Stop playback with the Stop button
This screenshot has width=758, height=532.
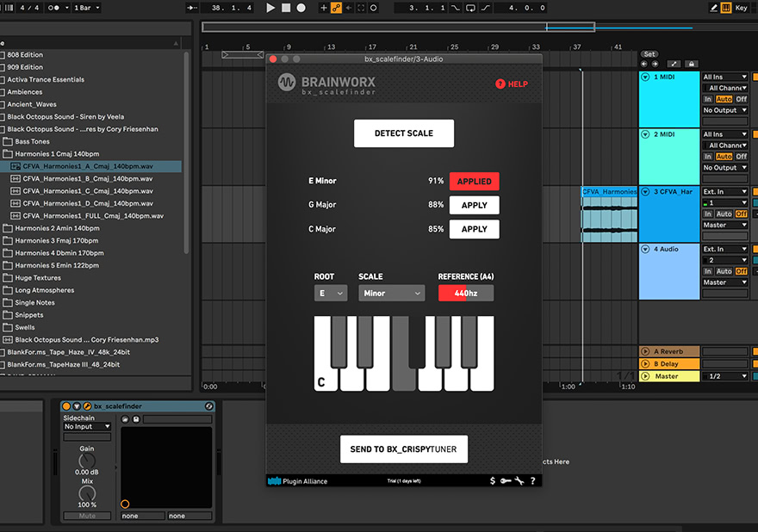tap(286, 8)
